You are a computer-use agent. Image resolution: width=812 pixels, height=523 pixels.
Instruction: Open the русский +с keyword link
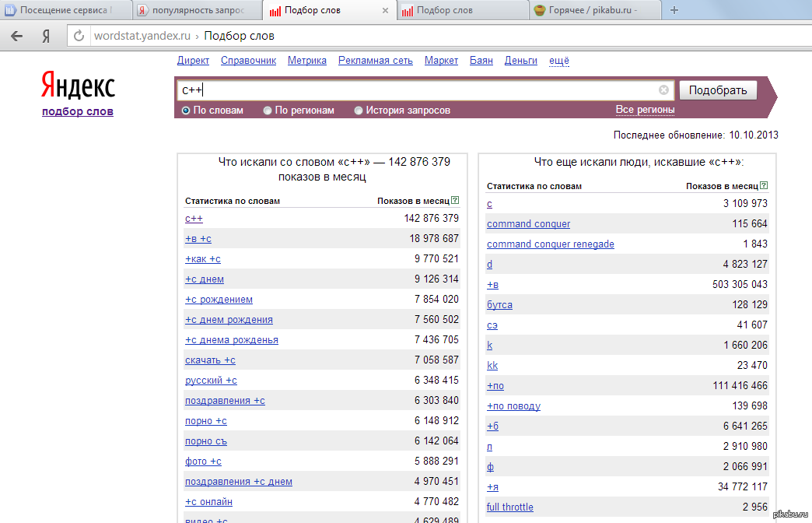212,380
